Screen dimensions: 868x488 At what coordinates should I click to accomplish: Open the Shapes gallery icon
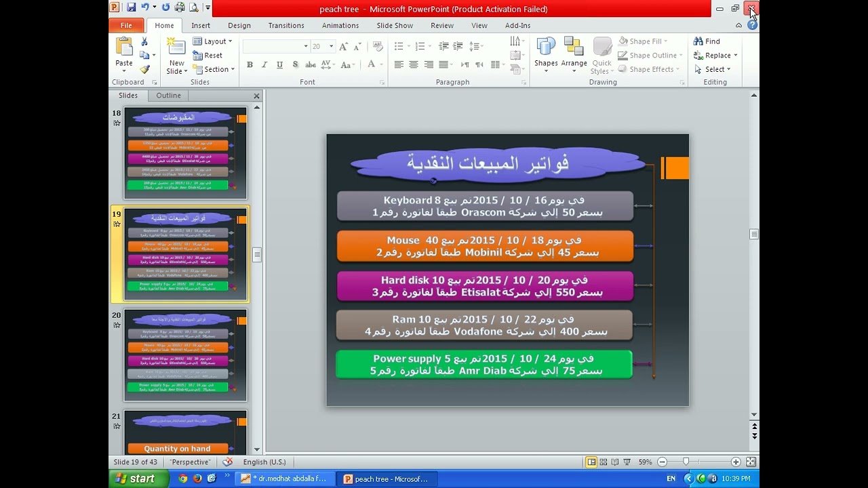[546, 47]
